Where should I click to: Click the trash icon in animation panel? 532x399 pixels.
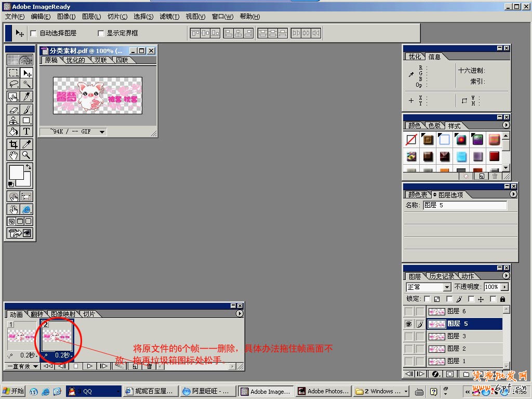[149, 366]
